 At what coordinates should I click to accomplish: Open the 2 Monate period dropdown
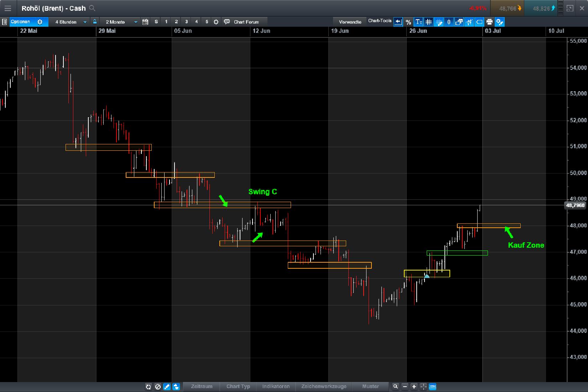pos(119,22)
